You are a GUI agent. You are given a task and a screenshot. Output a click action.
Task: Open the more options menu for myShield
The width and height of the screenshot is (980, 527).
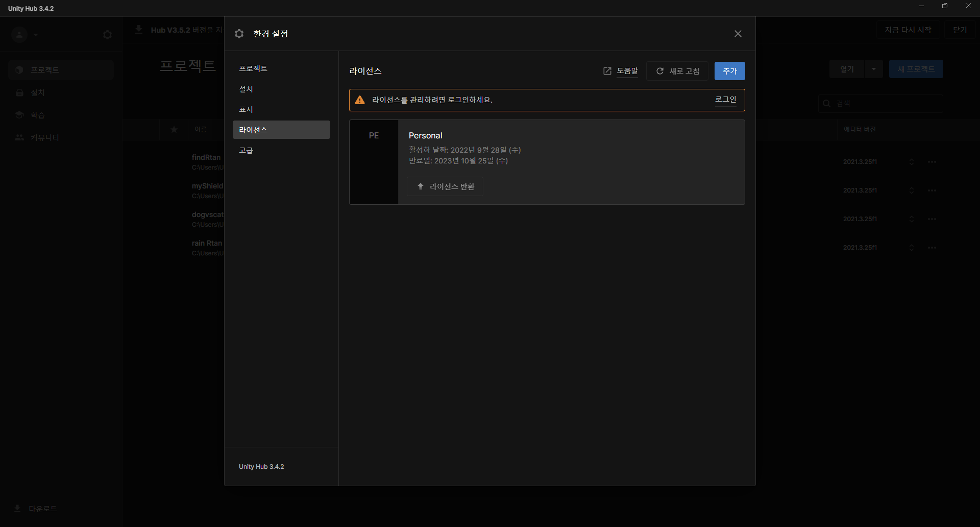(x=932, y=190)
